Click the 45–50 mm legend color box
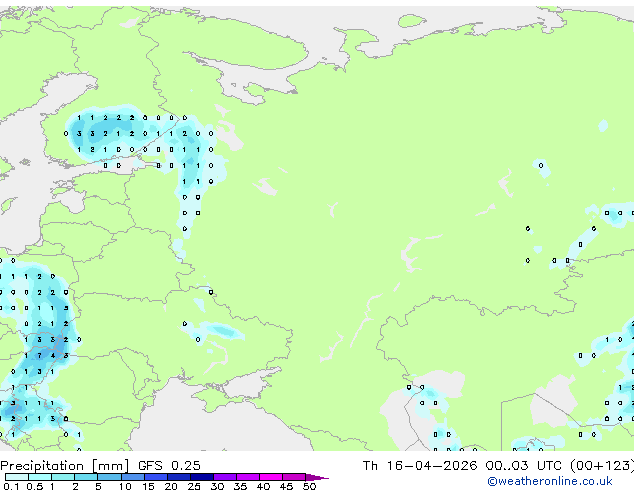Viewport: 634px width, 490px height. pyautogui.click(x=294, y=477)
